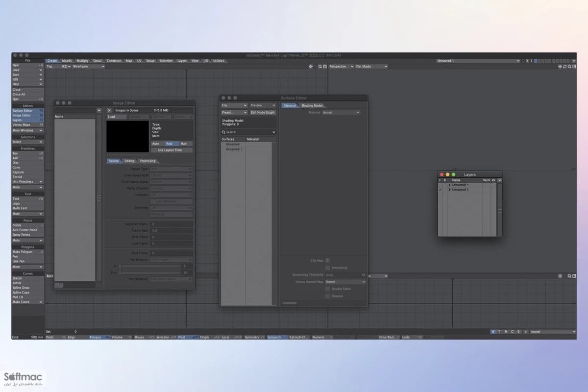
Task: Select the Box primitive tool
Action: [27, 153]
